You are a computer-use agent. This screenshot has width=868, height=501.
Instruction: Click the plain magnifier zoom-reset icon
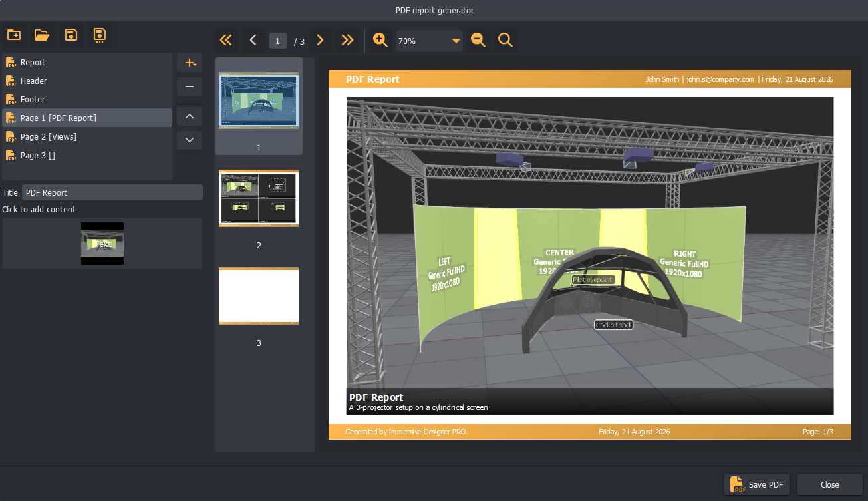point(506,41)
